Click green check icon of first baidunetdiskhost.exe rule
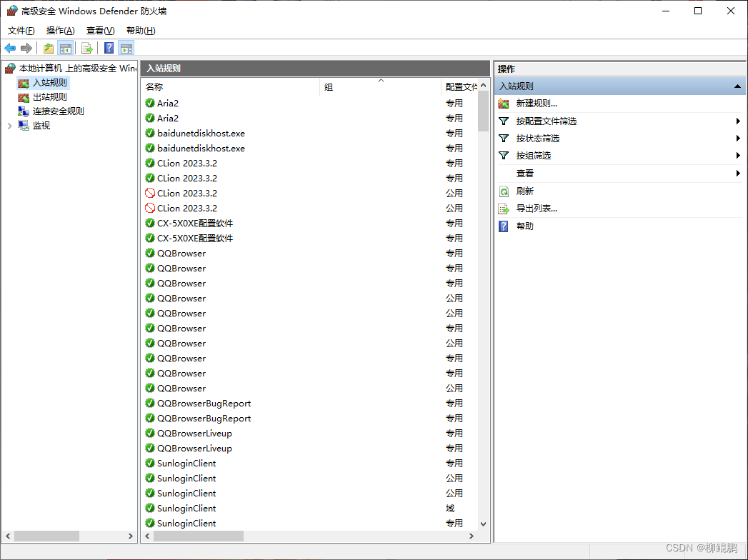 coord(150,133)
